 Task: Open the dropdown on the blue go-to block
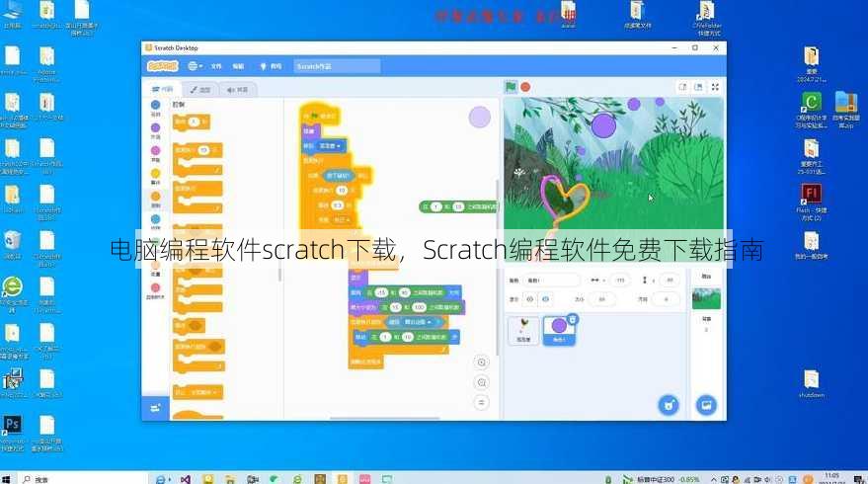331,145
